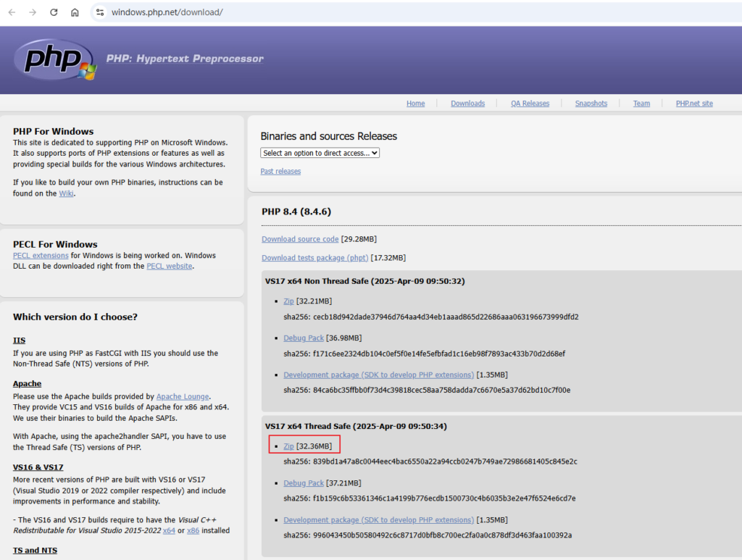Click 'PHP For Windows' heading
The width and height of the screenshot is (742, 560).
54,131
